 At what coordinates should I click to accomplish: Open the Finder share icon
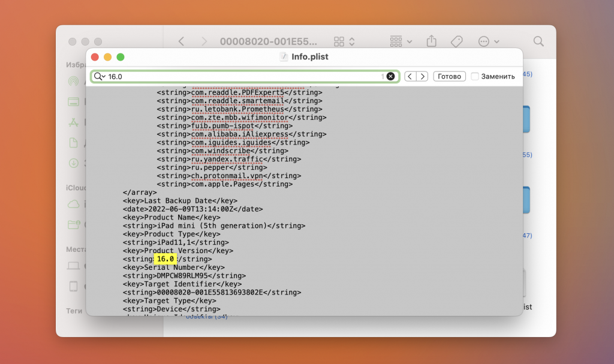[432, 41]
